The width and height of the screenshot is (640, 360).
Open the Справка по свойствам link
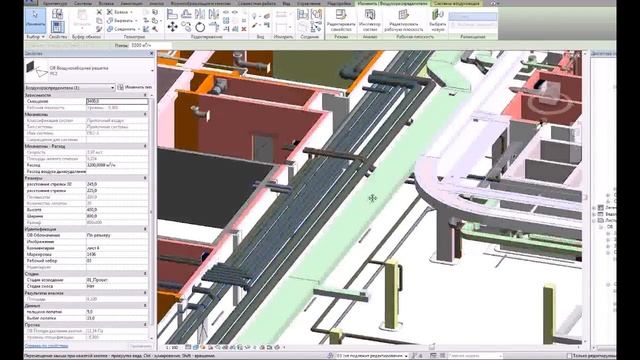pyautogui.click(x=47, y=346)
